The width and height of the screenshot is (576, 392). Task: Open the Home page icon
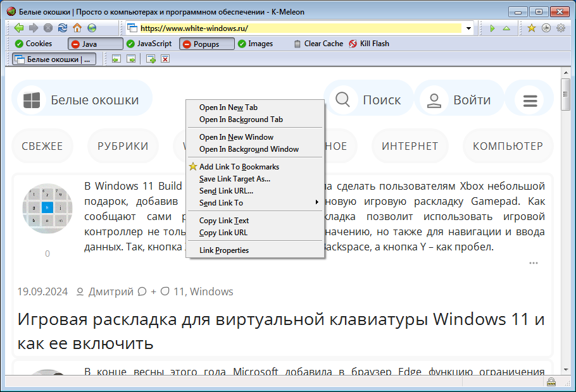click(77, 28)
